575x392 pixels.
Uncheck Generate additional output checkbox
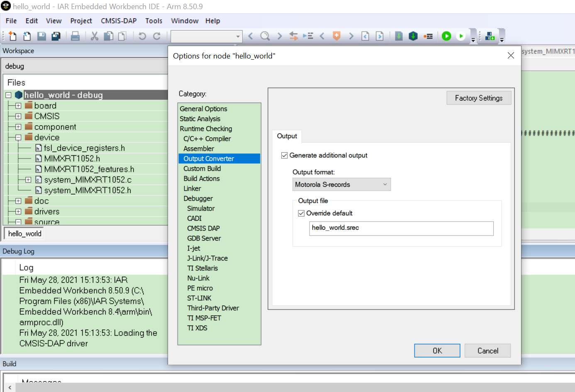(284, 156)
